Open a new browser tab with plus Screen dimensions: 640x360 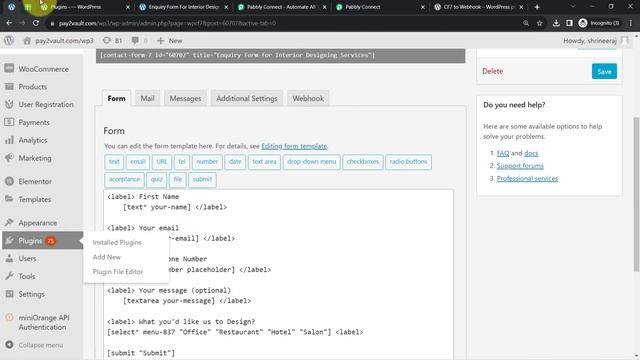click(x=537, y=7)
